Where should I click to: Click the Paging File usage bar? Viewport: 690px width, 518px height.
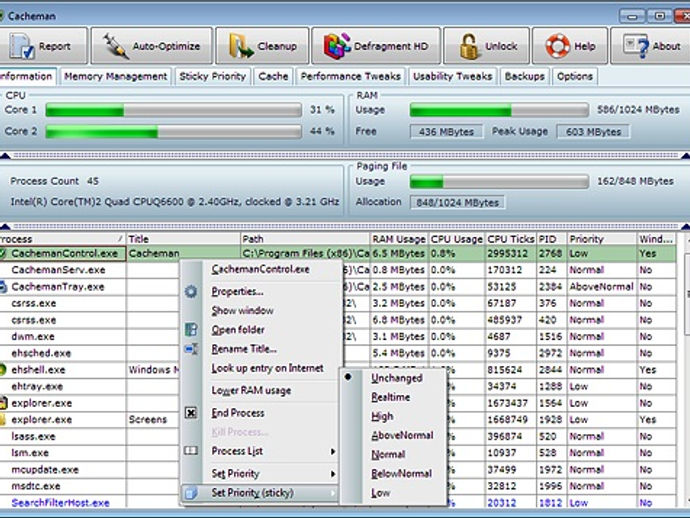[499, 181]
